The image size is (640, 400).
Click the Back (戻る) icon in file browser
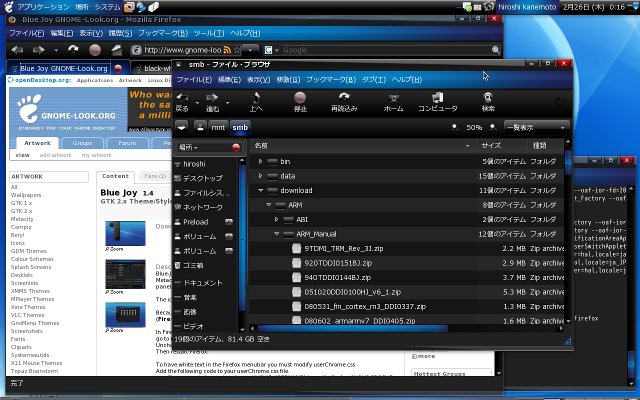tap(183, 99)
